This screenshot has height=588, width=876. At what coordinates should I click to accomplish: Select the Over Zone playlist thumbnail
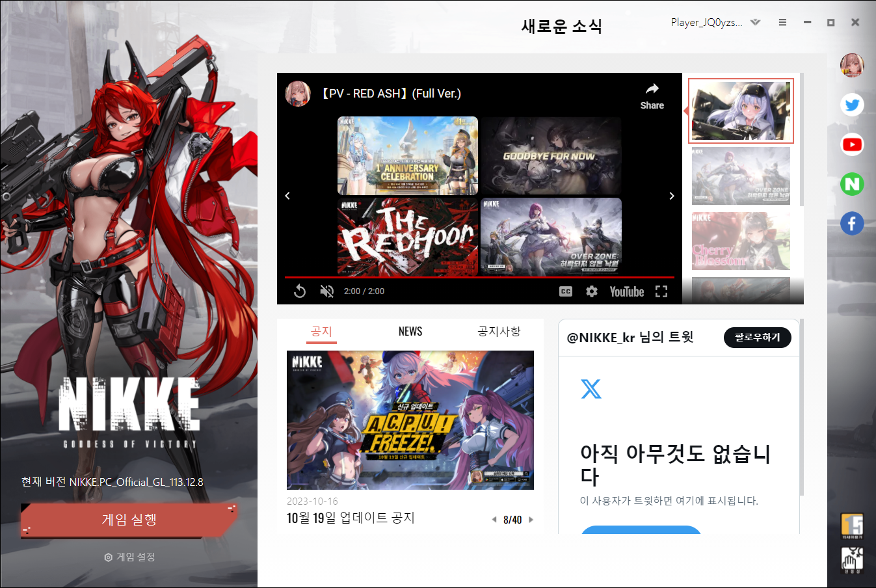(741, 176)
